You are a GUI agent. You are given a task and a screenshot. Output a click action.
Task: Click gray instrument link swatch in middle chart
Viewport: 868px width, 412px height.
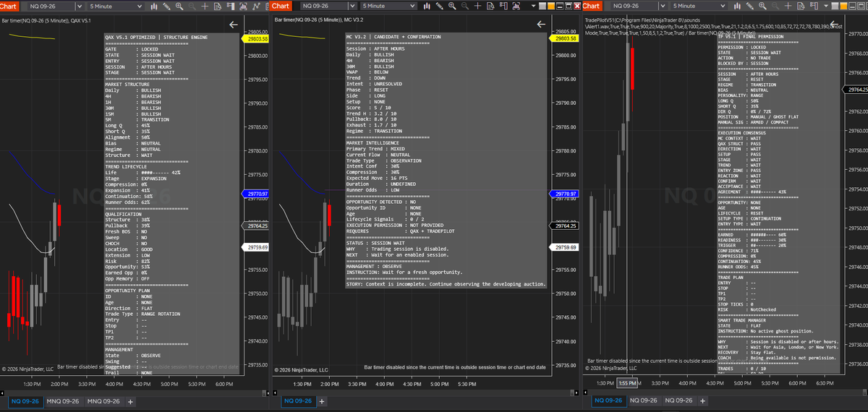tap(542, 7)
